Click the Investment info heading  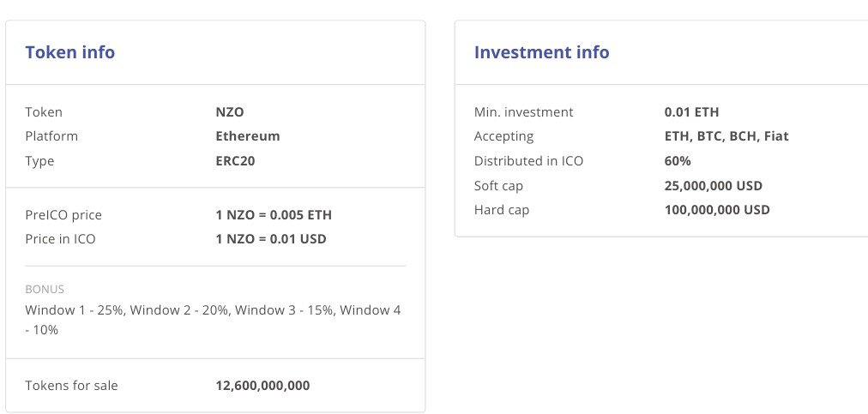coord(541,52)
